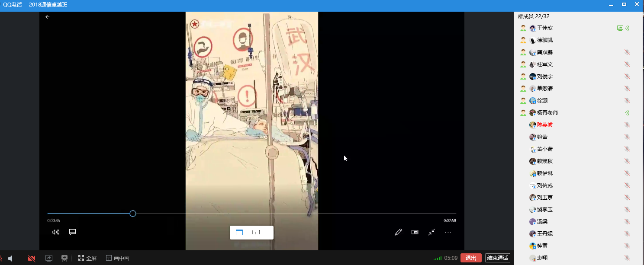Toggle the red crossed-out camera icon
The height and width of the screenshot is (265, 644).
point(32,258)
